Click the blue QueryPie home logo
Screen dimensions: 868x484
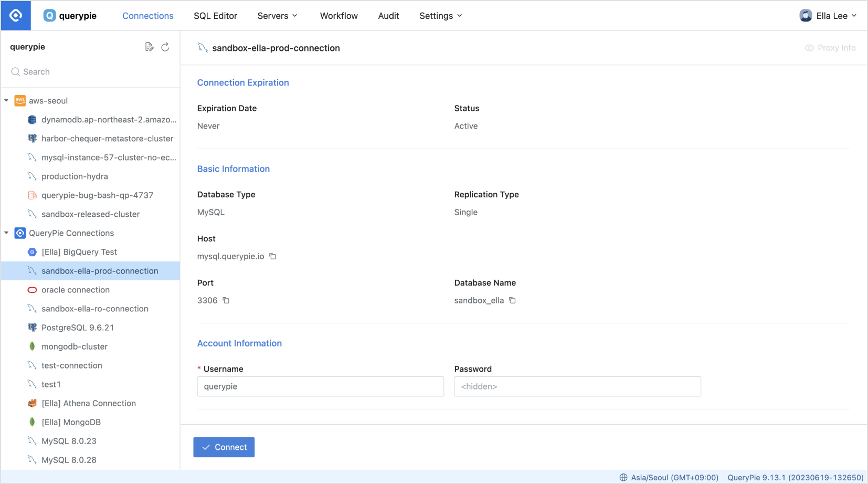coord(16,16)
